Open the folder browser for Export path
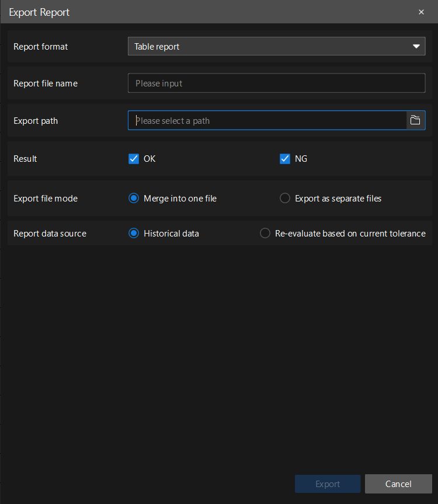Image resolution: width=438 pixels, height=504 pixels. pyautogui.click(x=415, y=120)
